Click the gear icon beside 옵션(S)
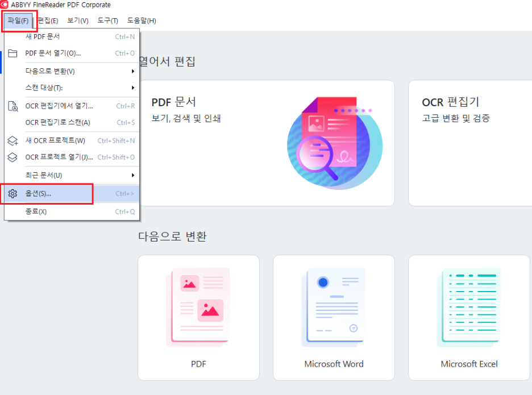 [x=13, y=193]
